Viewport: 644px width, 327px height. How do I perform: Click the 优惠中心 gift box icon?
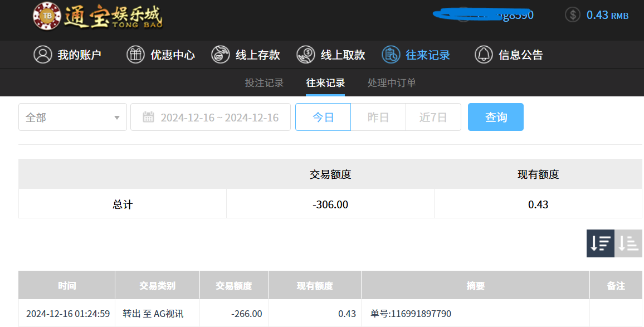click(x=135, y=55)
